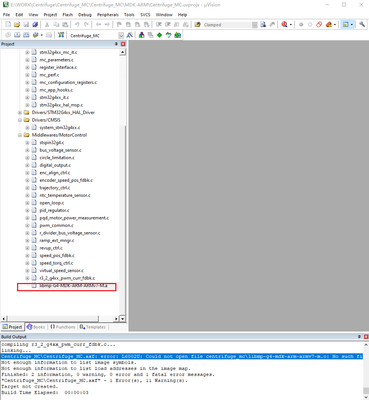The image size is (369, 400).
Task: Open configuration wrench icon
Action: [362, 25]
